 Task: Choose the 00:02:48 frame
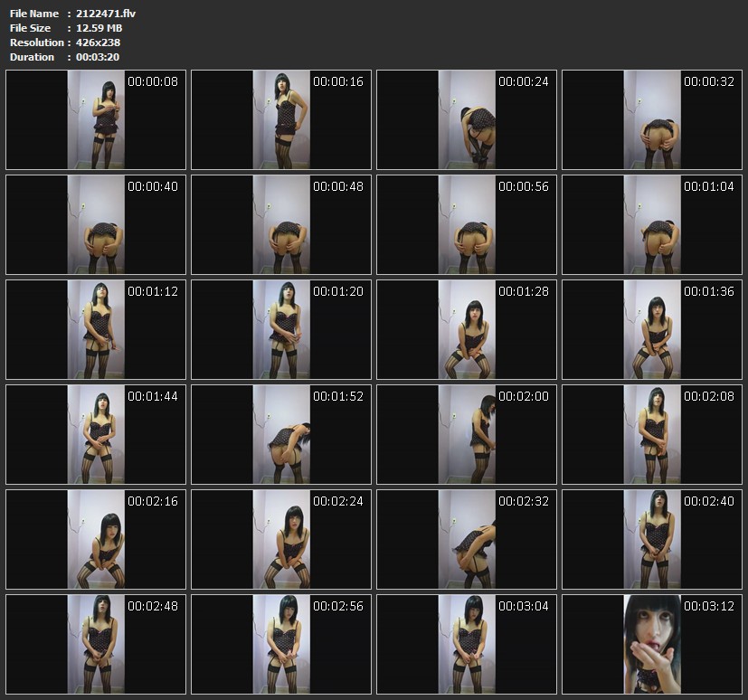[x=96, y=645]
